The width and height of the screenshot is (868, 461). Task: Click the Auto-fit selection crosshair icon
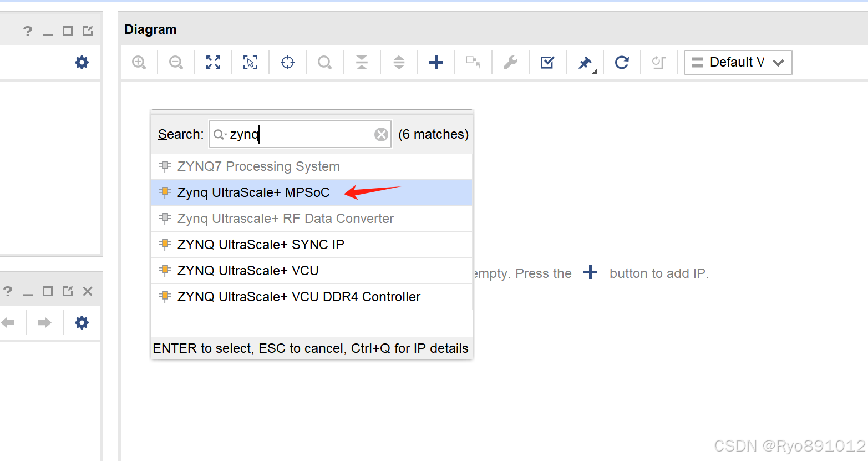[x=287, y=62]
